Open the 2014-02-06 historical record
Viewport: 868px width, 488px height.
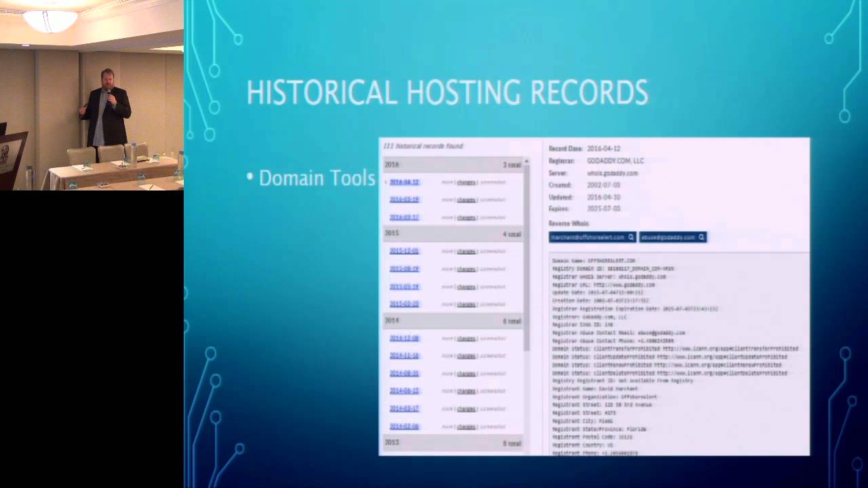[404, 426]
